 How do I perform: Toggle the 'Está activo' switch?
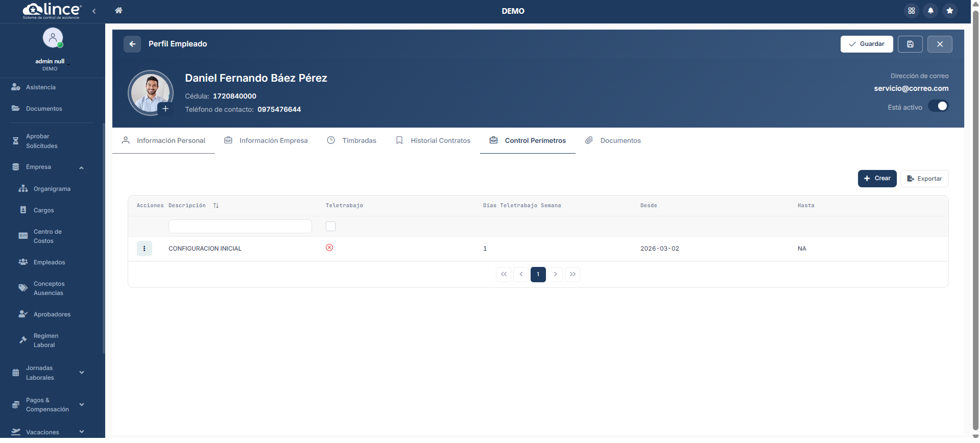click(x=938, y=107)
